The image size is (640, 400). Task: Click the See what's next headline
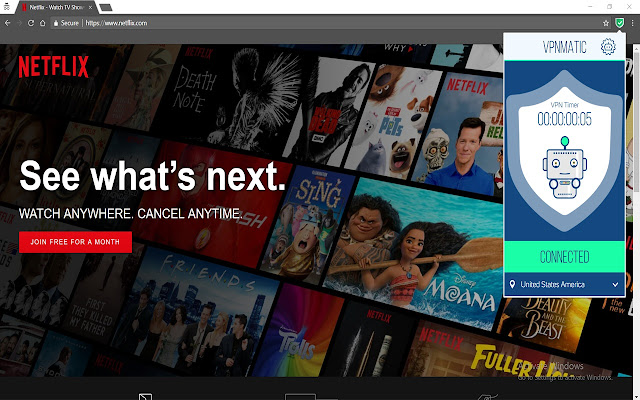tap(152, 176)
